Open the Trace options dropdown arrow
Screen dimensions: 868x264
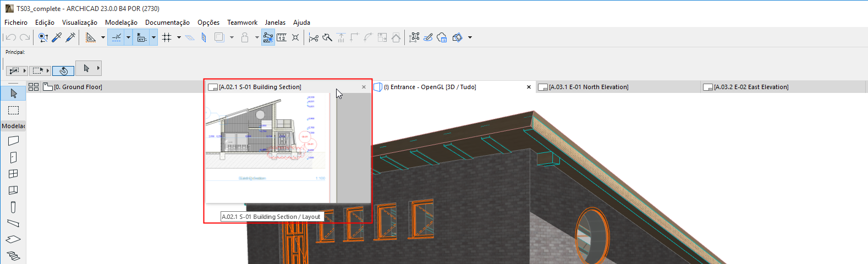pos(232,37)
